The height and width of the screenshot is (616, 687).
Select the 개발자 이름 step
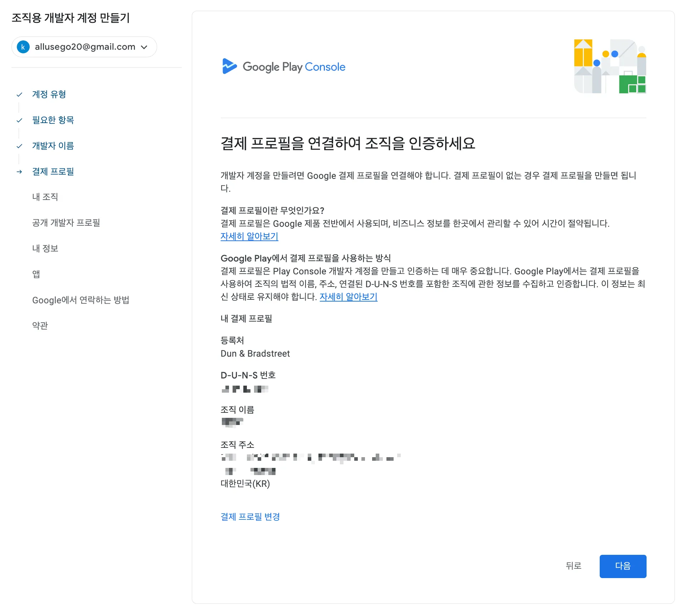pos(53,146)
